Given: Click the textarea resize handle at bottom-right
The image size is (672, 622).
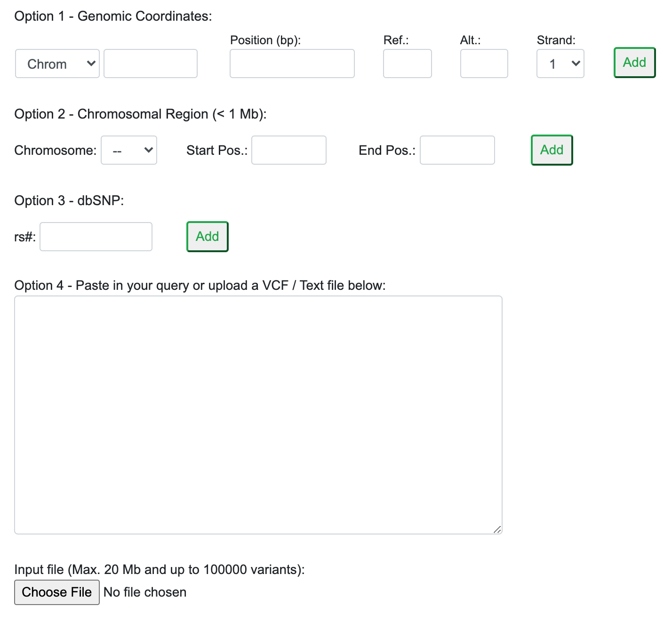Looking at the screenshot, I should coord(497,530).
